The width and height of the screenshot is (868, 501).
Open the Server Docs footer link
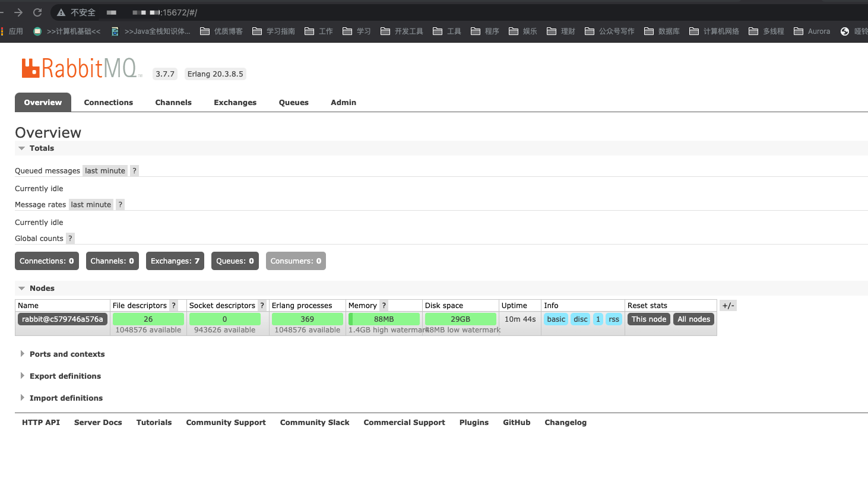pyautogui.click(x=98, y=423)
